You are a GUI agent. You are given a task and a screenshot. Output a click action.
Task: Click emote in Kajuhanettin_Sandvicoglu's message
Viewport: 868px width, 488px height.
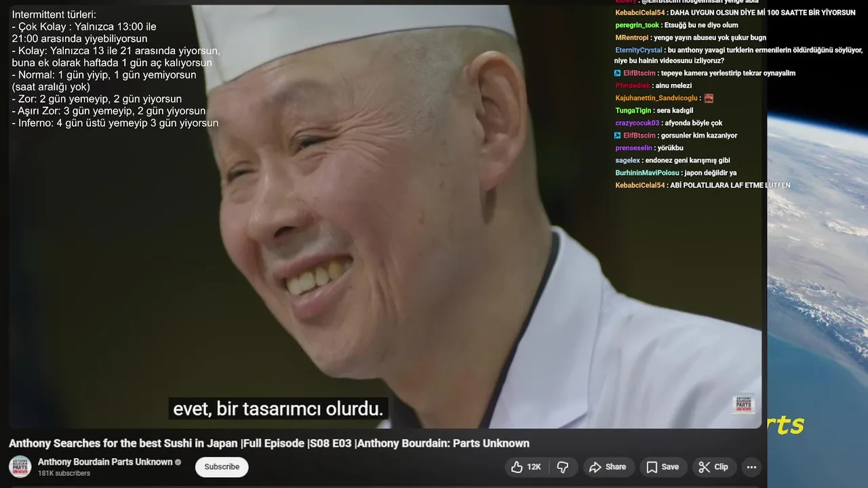click(709, 98)
